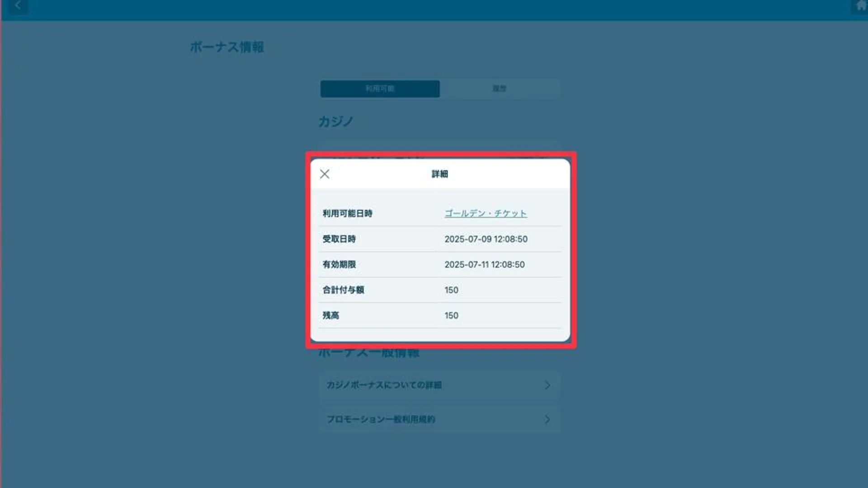
Task: Switch to the 履歴 tab
Action: click(500, 89)
